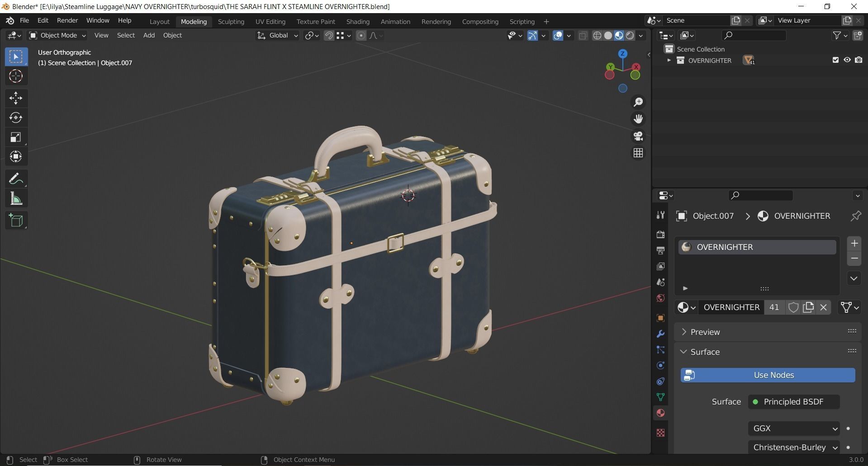
Task: Open the viewport Add menu
Action: [149, 35]
